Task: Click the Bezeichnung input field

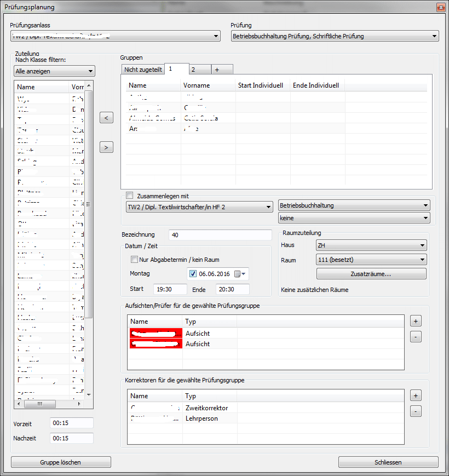Action: click(x=220, y=235)
